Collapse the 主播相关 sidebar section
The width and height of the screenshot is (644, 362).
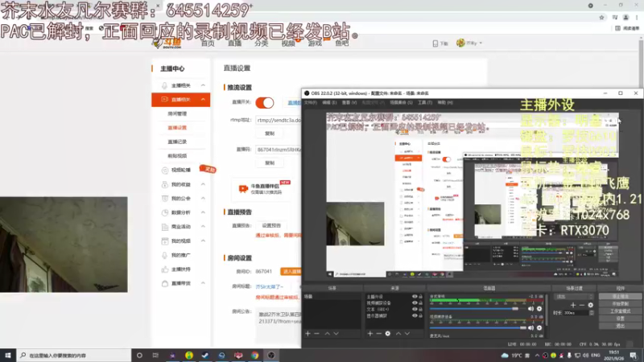point(203,85)
